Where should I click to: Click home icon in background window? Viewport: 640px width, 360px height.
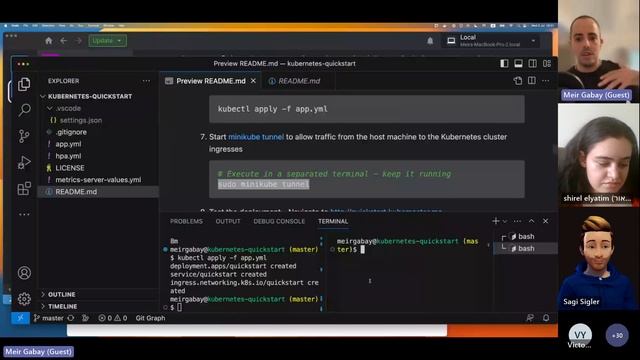tap(49, 40)
